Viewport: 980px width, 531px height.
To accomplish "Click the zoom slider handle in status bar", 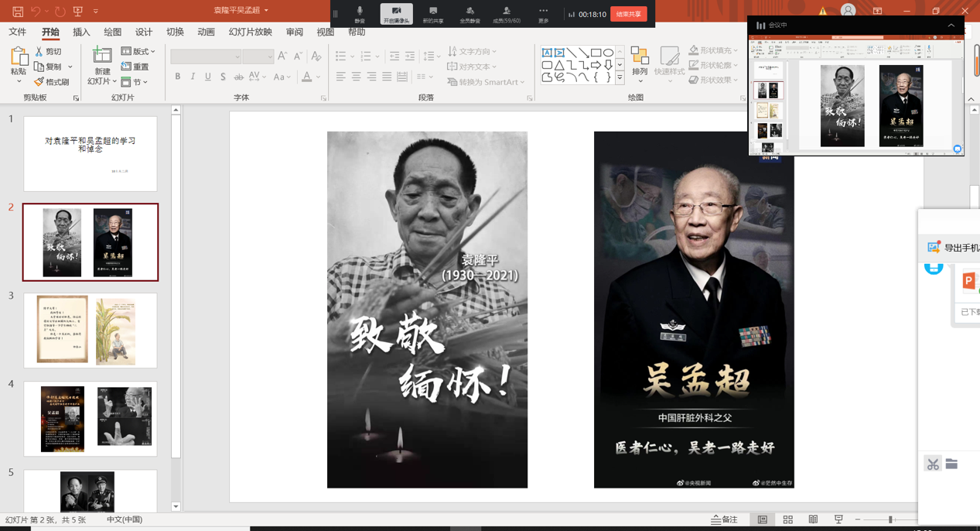I will pyautogui.click(x=890, y=520).
